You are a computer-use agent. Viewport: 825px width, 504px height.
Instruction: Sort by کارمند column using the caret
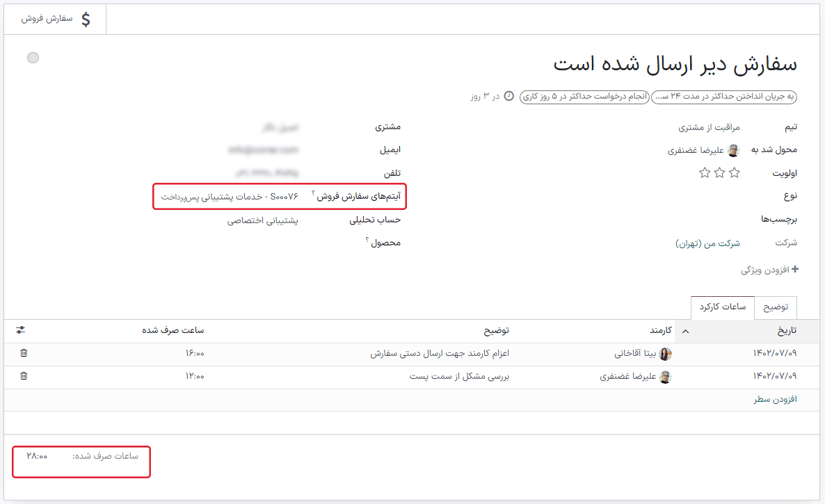pos(685,331)
